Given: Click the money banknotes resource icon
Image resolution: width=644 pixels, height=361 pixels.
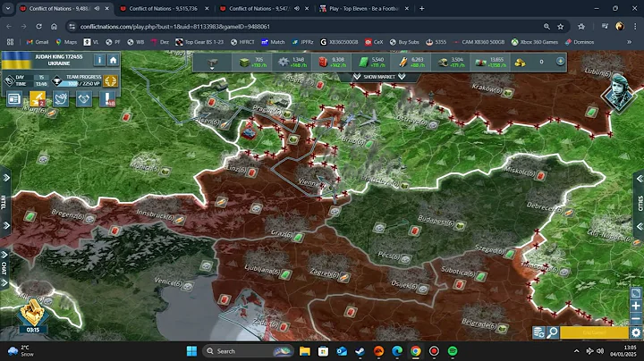Looking at the screenshot, I should [480, 63].
